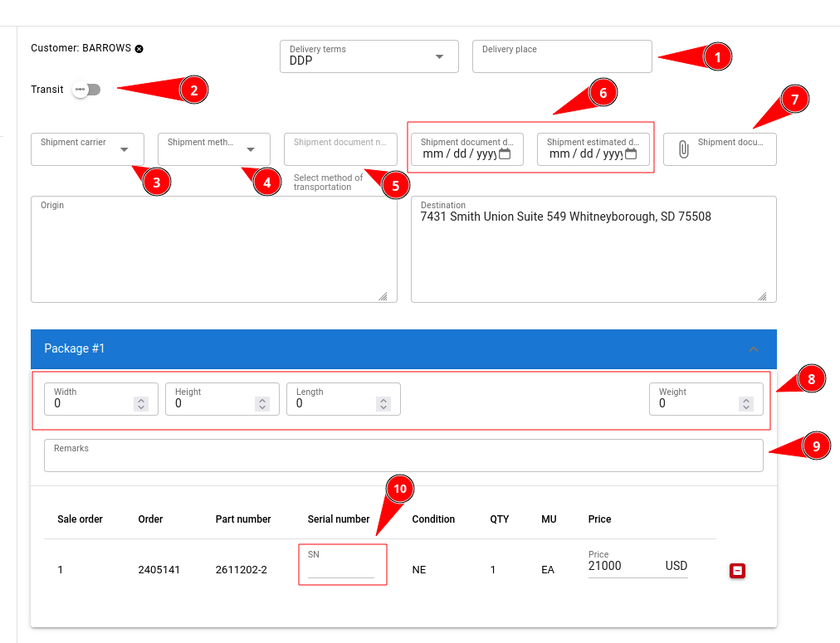
Task: Open the shipment document date calendar picker
Action: tap(505, 154)
